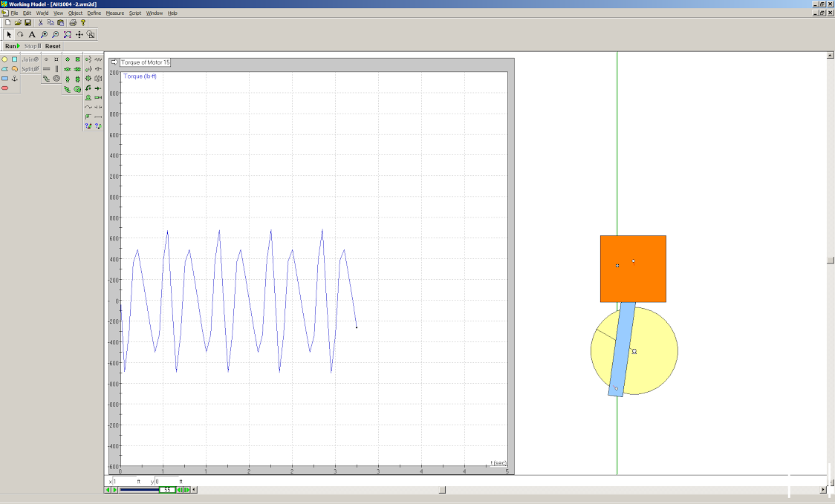Select the Rotate tool
The width and height of the screenshot is (835, 504).
[20, 35]
